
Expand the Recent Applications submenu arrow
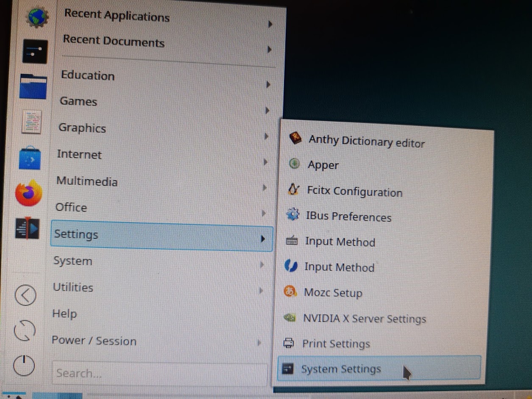click(270, 25)
